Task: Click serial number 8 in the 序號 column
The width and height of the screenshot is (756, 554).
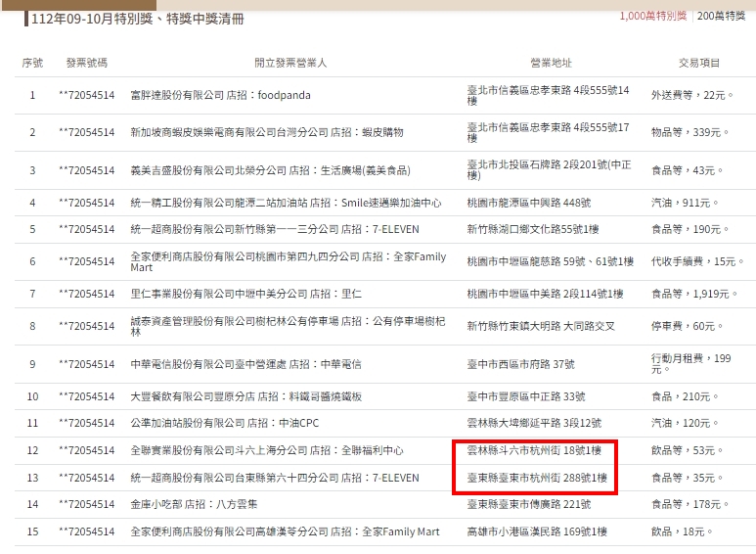Action: 32,326
